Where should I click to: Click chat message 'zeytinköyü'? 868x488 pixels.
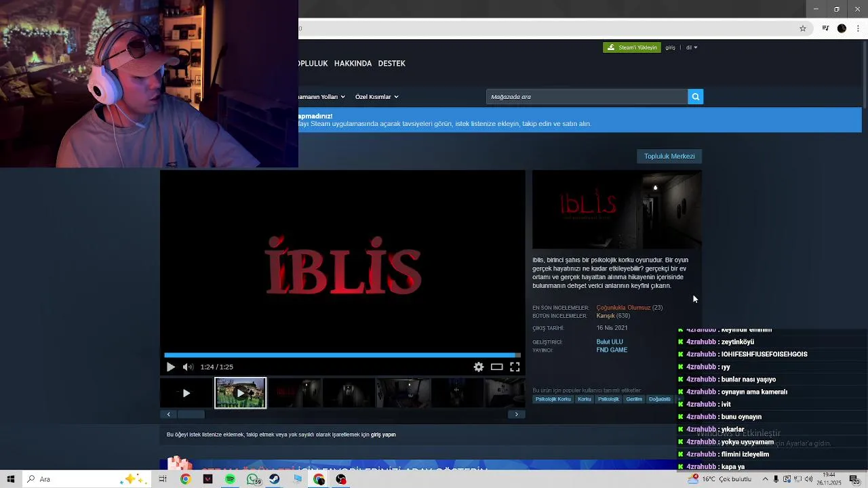click(x=738, y=342)
